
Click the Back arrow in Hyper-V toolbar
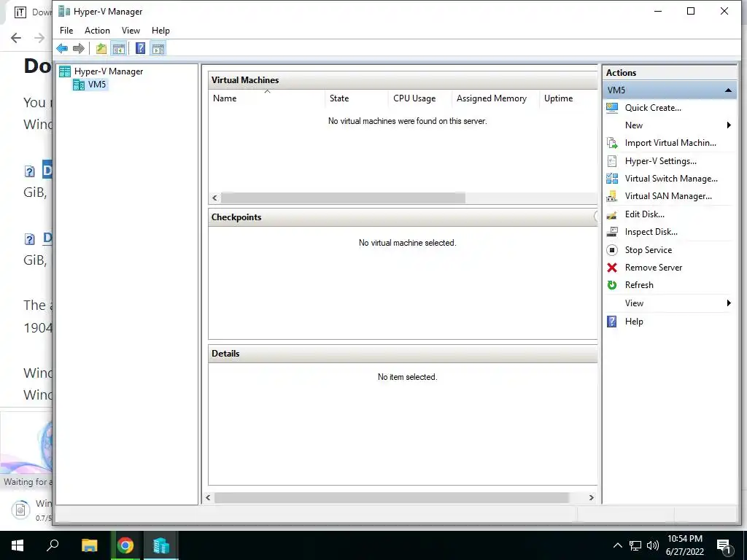62,48
